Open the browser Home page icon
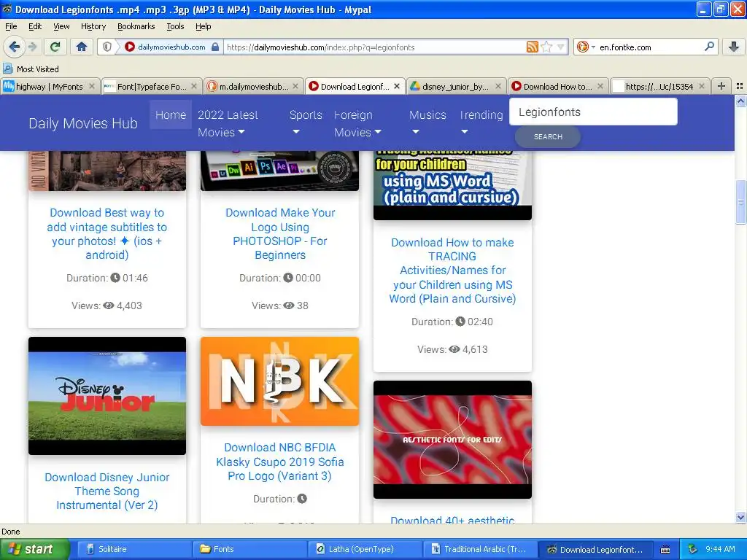This screenshot has width=747, height=560. tap(82, 47)
